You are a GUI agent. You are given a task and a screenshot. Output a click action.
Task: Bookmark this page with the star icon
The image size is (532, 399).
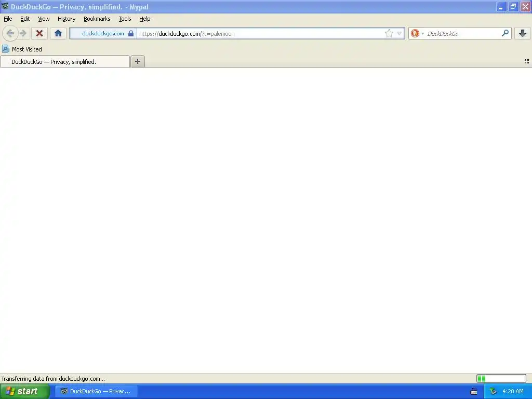(389, 33)
